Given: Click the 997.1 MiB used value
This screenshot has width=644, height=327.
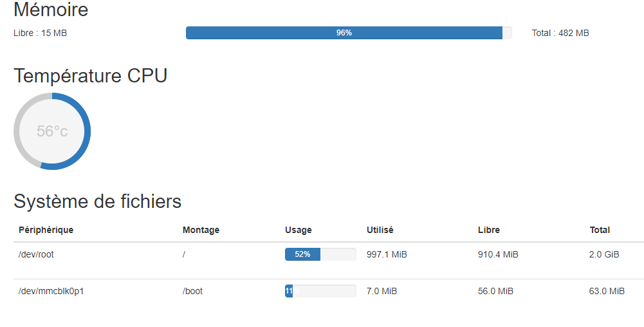Looking at the screenshot, I should point(387,254).
